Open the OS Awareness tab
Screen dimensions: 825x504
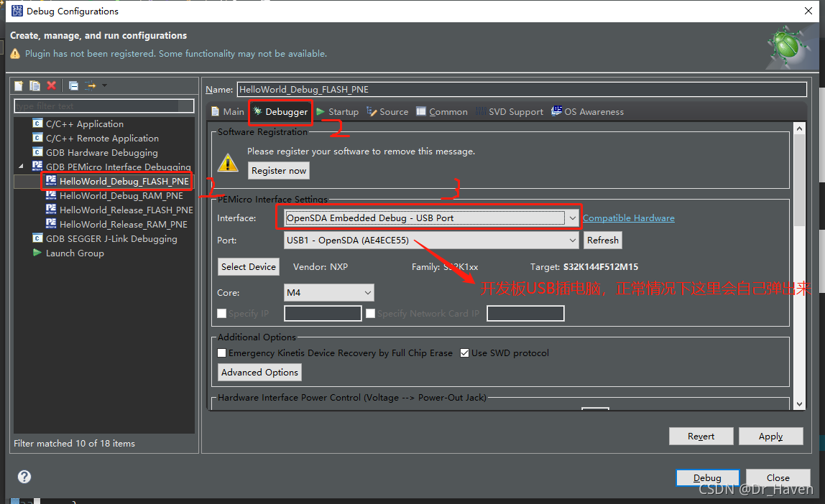(587, 111)
